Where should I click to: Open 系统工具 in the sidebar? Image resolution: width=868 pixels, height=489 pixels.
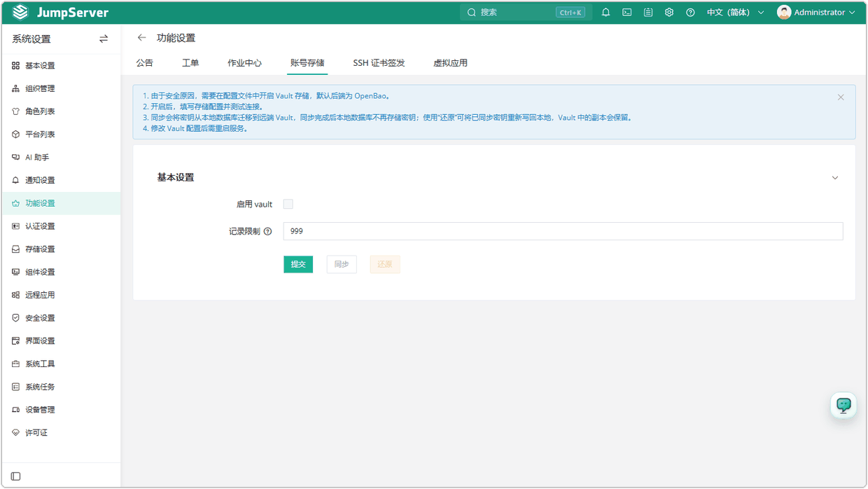coord(60,364)
